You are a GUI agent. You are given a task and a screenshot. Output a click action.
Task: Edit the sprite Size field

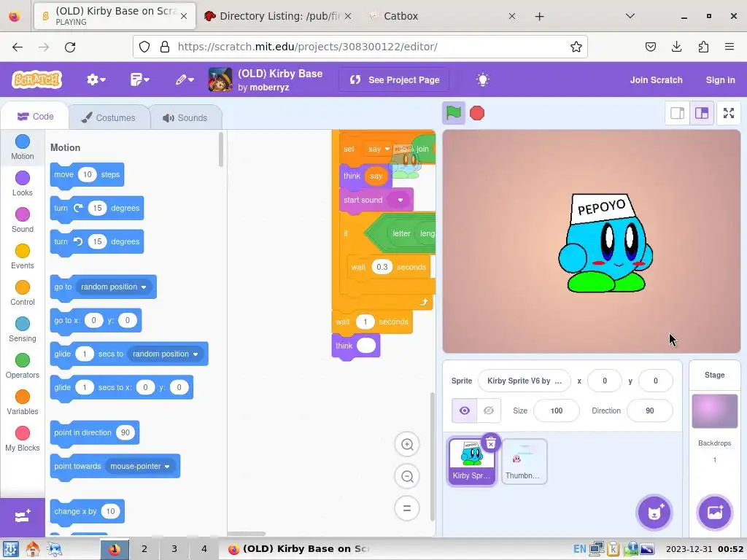pos(557,411)
